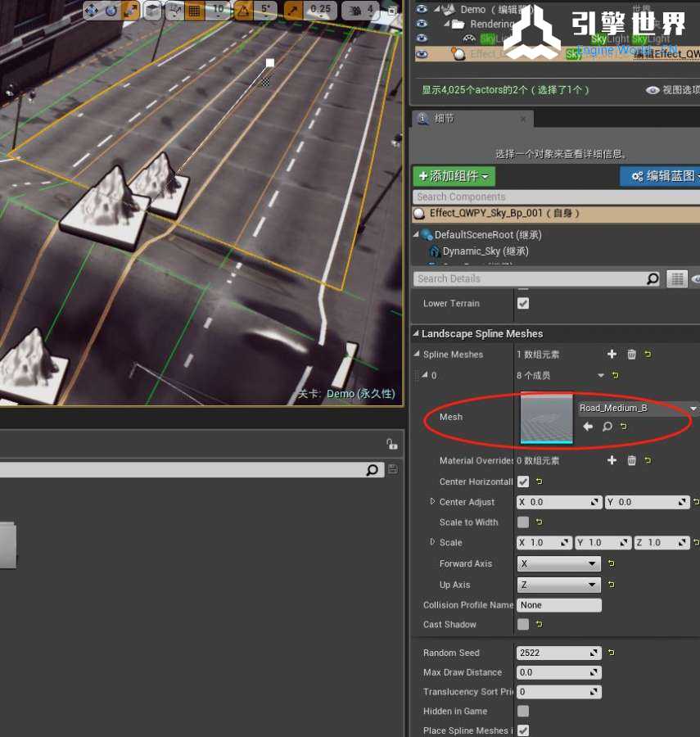Collapse DefaultSceneRoot component node
Screen dimensions: 700x737
(x=416, y=234)
